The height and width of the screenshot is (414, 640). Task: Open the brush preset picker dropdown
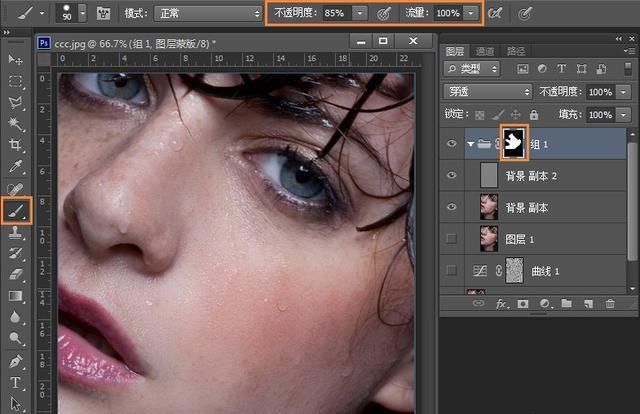point(83,13)
